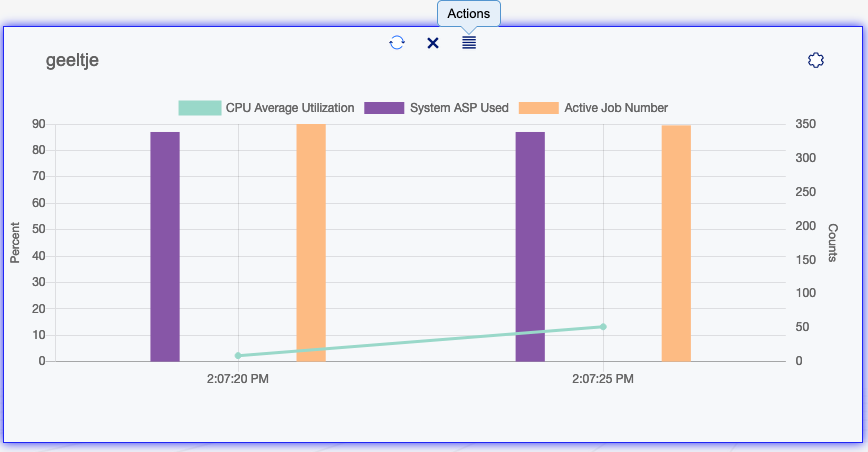Click the Active Job Number legend text
Viewport: 868px width, 452px height.
615,108
